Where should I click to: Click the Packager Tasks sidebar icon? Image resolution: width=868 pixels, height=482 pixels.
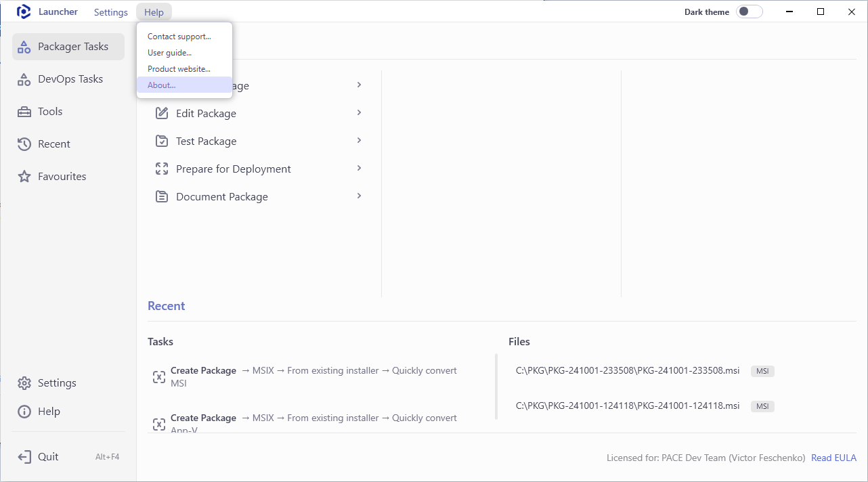tap(24, 47)
